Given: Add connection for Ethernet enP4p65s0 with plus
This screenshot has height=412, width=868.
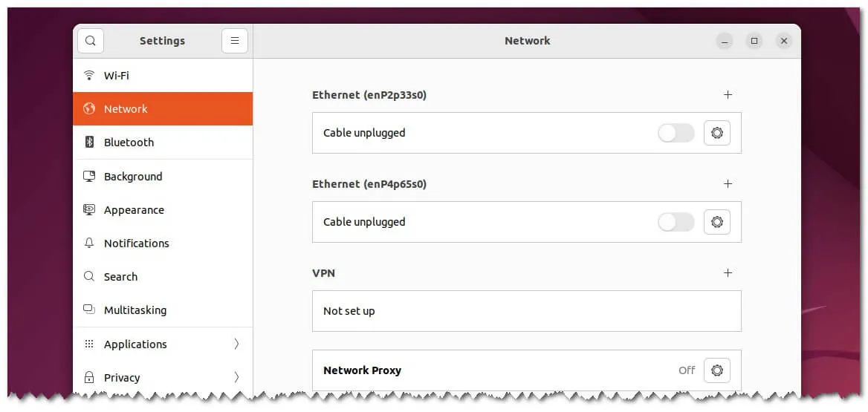Looking at the screenshot, I should 728,184.
